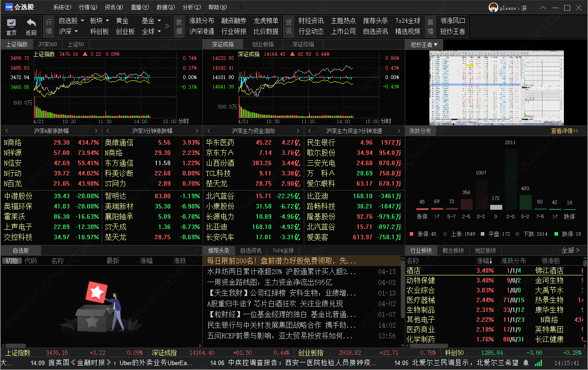Open 领涨风口 in toolbar
The height and width of the screenshot is (370, 588).
tap(453, 21)
